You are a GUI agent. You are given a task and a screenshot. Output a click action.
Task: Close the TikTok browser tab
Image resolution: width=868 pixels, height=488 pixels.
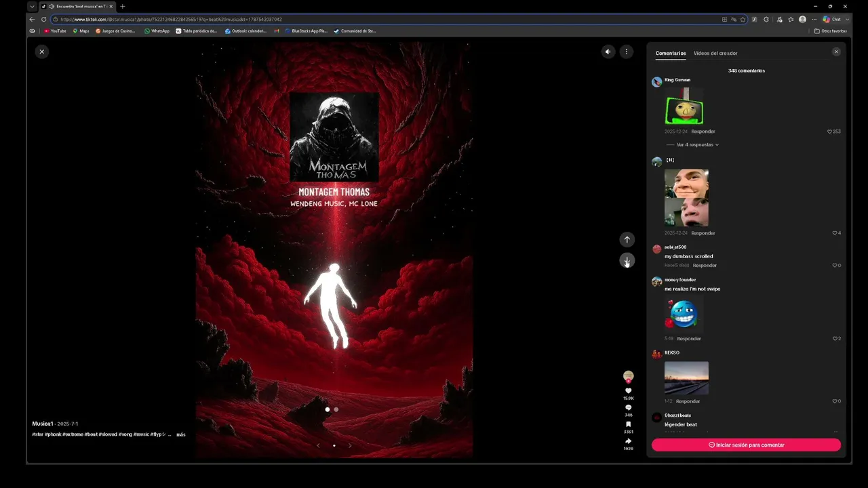111,6
